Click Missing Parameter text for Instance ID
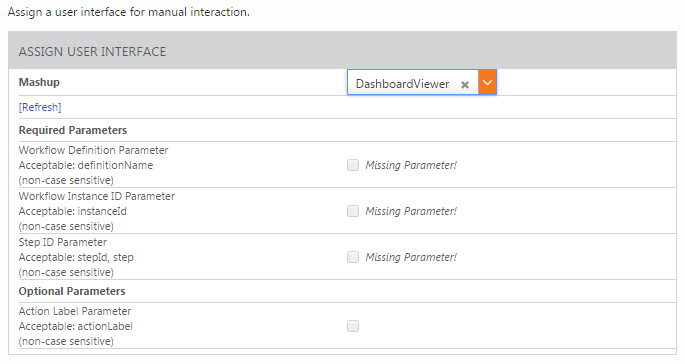 click(411, 211)
